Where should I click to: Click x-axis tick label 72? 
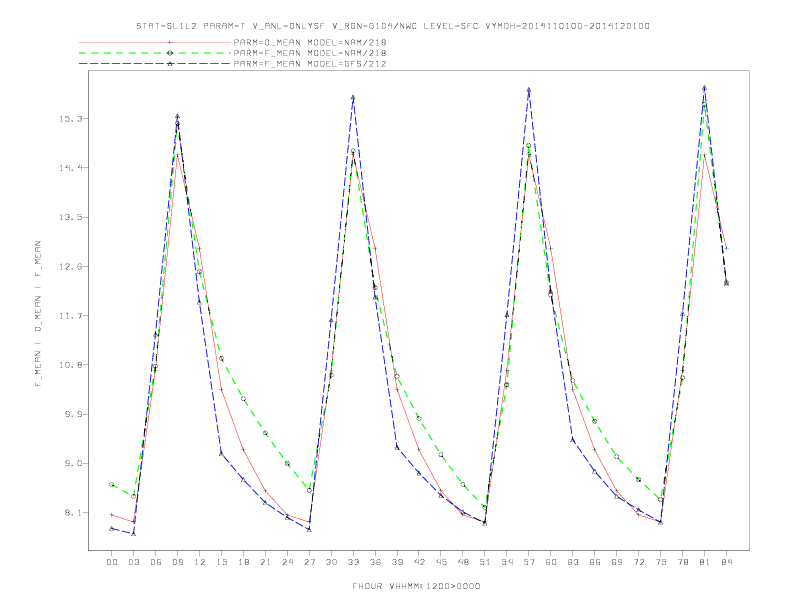tap(639, 562)
